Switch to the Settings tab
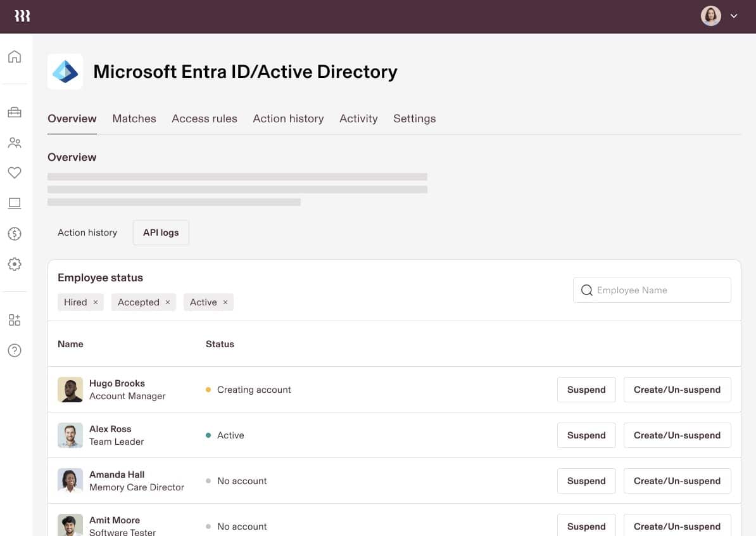 415,118
